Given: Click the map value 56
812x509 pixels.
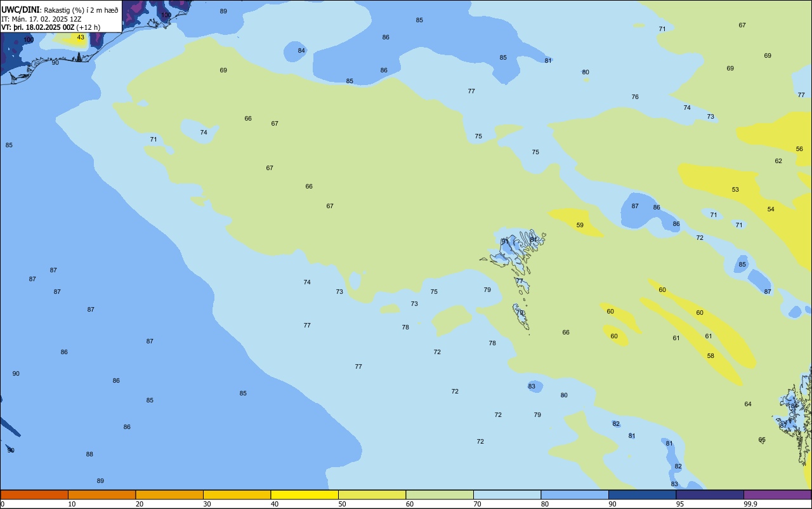Looking at the screenshot, I should click(x=799, y=149).
